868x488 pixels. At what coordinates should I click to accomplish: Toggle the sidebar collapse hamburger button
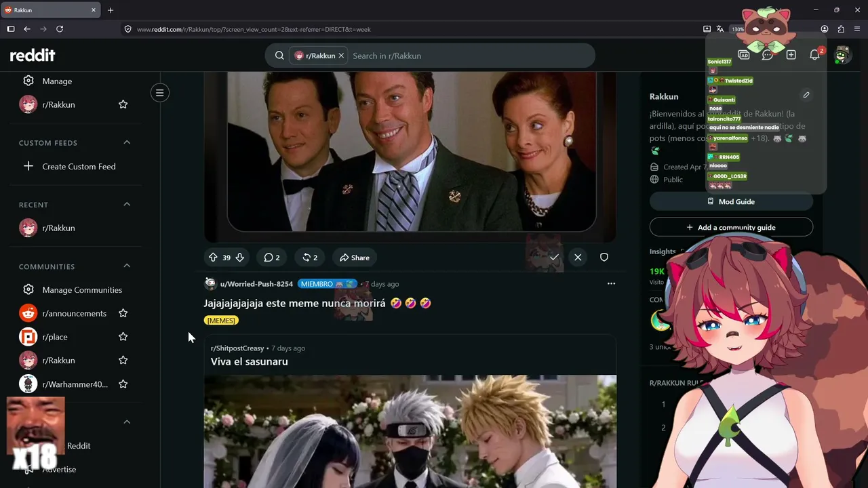coord(160,93)
